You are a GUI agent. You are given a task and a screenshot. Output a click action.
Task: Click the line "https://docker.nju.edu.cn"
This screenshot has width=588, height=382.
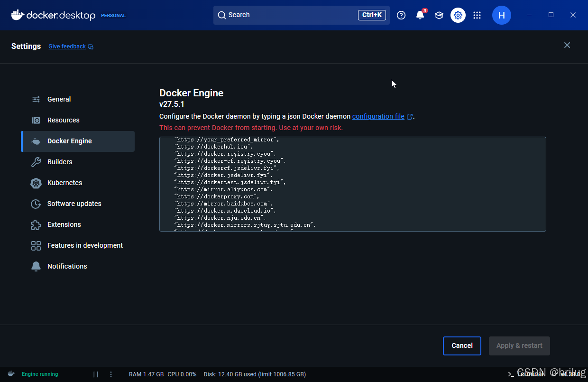point(220,218)
